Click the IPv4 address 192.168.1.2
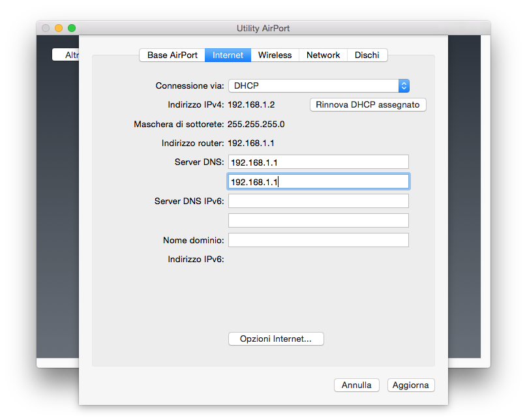This screenshot has width=527, height=420. [251, 105]
